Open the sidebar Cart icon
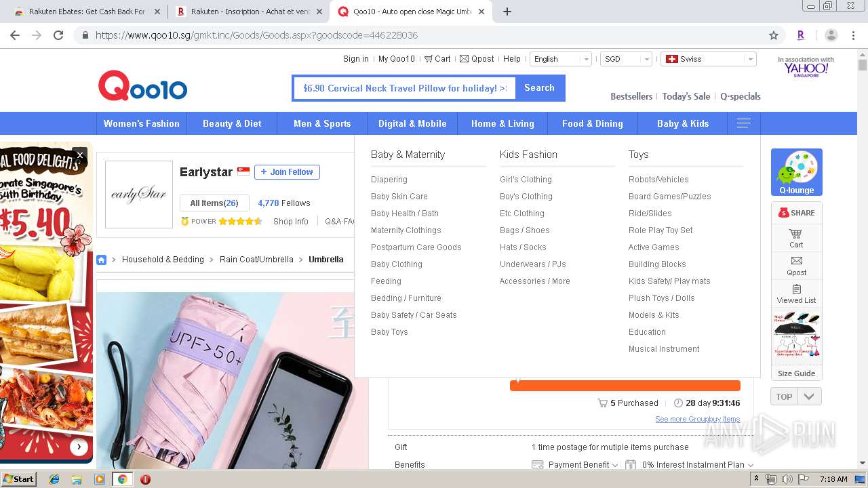The height and width of the screenshot is (488, 868). click(x=796, y=238)
